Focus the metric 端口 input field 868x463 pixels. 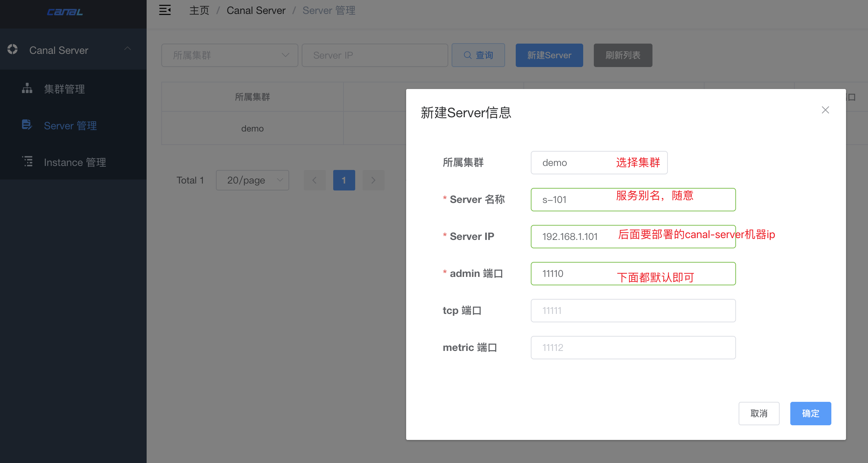pyautogui.click(x=633, y=348)
